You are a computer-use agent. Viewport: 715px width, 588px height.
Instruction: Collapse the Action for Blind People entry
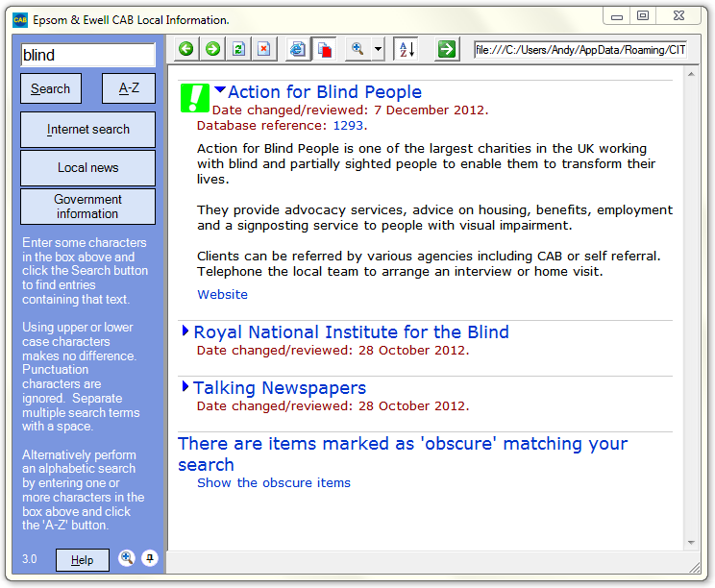pyautogui.click(x=220, y=91)
